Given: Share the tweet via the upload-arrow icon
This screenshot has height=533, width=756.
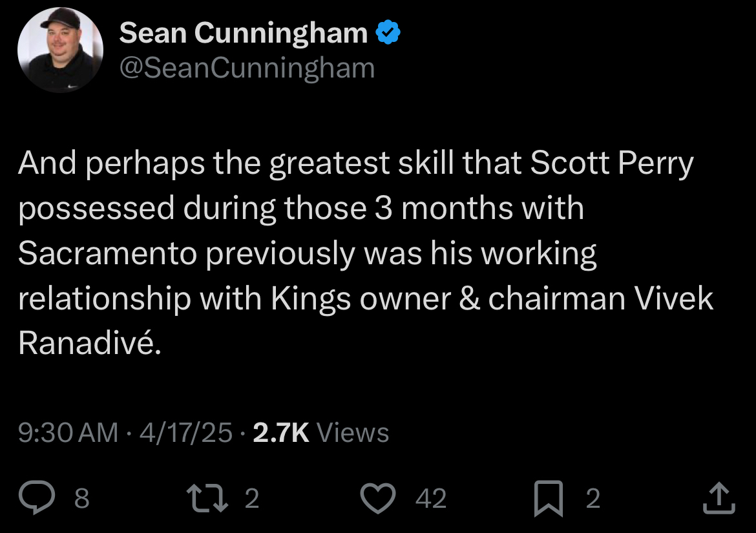Looking at the screenshot, I should [718, 498].
